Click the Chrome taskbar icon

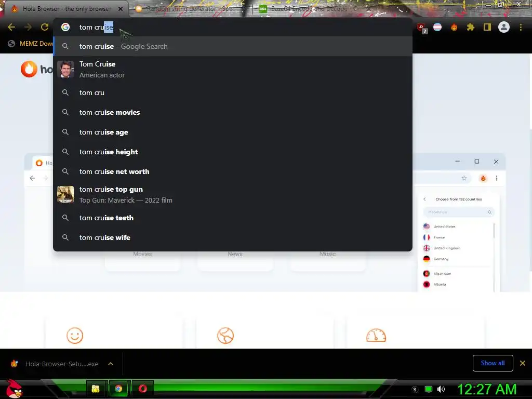point(118,389)
